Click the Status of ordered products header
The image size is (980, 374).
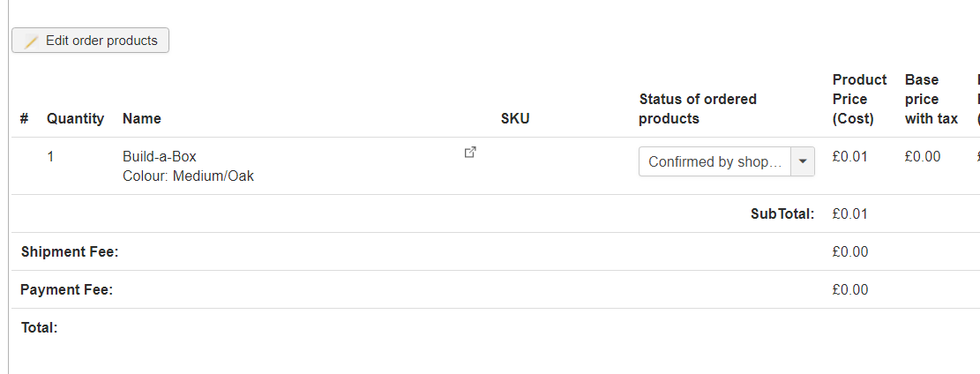click(698, 108)
